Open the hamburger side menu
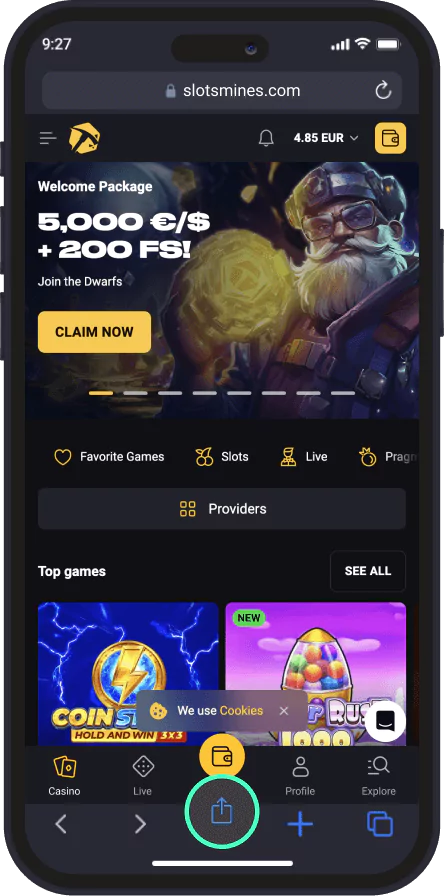 (48, 138)
